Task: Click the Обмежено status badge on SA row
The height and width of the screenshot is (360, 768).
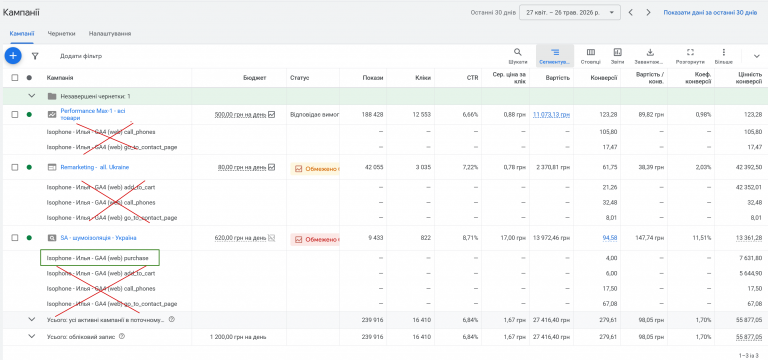Action: [315, 240]
